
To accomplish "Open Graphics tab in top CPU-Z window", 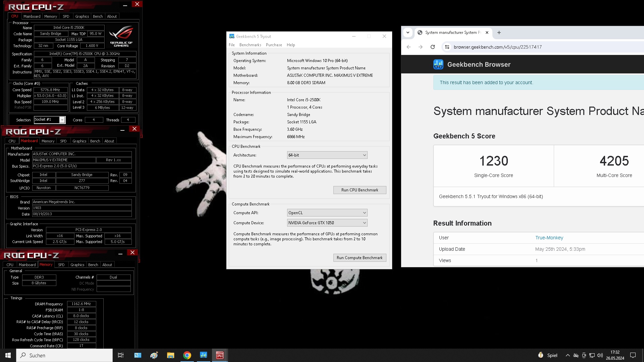I will pyautogui.click(x=82, y=16).
